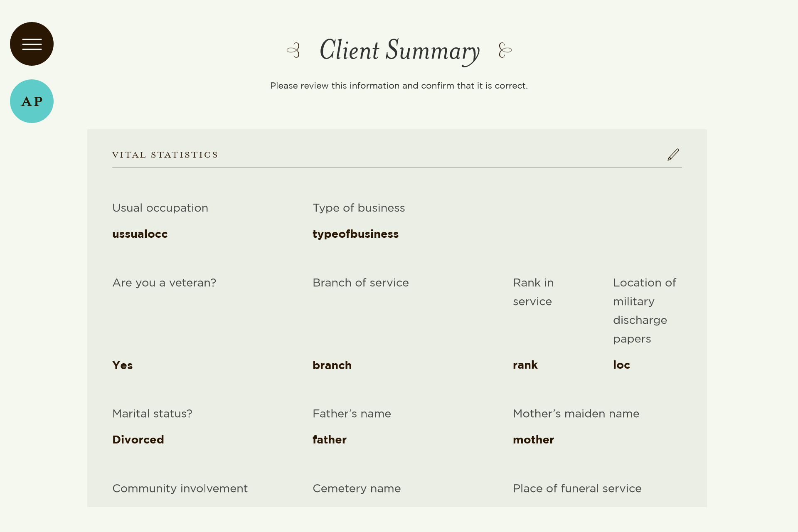This screenshot has width=798, height=532.
Task: Select the veteran answer Yes
Action: tap(123, 365)
